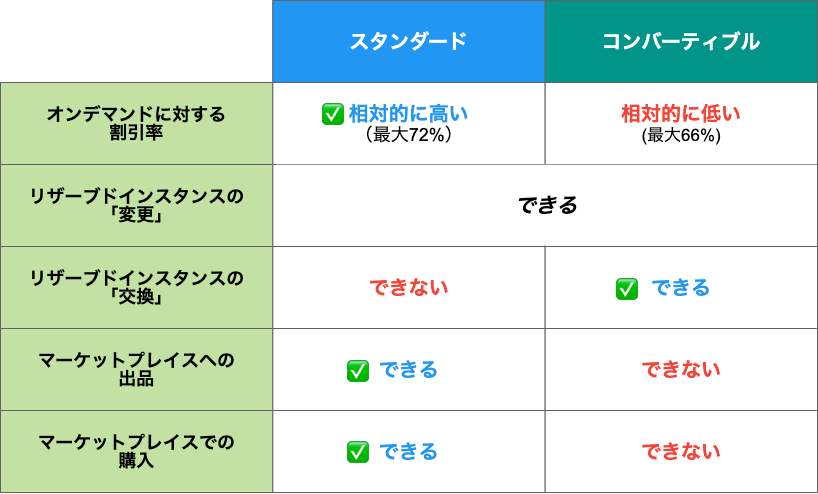This screenshot has height=494, width=818.
Task: Click the red 相対的に低い text
Action: coord(681,113)
